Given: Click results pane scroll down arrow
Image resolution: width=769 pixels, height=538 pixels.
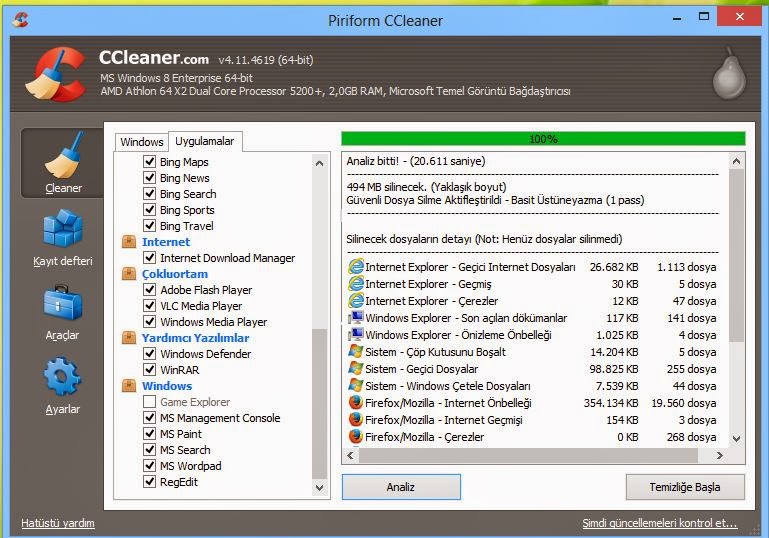Looking at the screenshot, I should coord(736,438).
